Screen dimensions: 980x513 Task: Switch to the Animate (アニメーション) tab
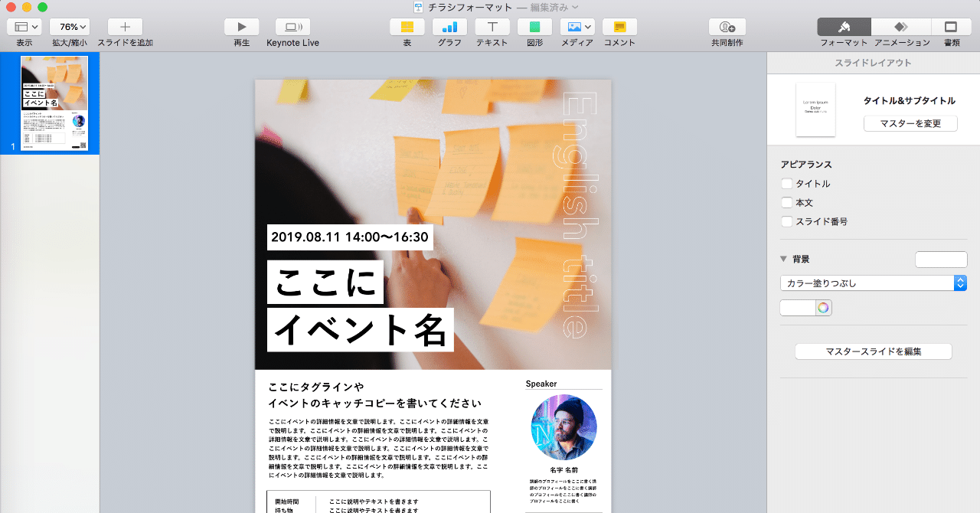[x=901, y=27]
